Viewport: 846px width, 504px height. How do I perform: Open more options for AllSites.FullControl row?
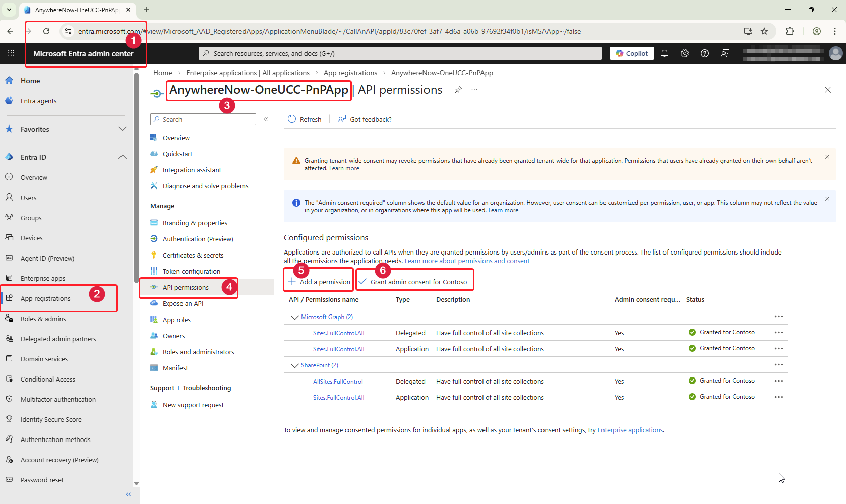click(x=779, y=381)
